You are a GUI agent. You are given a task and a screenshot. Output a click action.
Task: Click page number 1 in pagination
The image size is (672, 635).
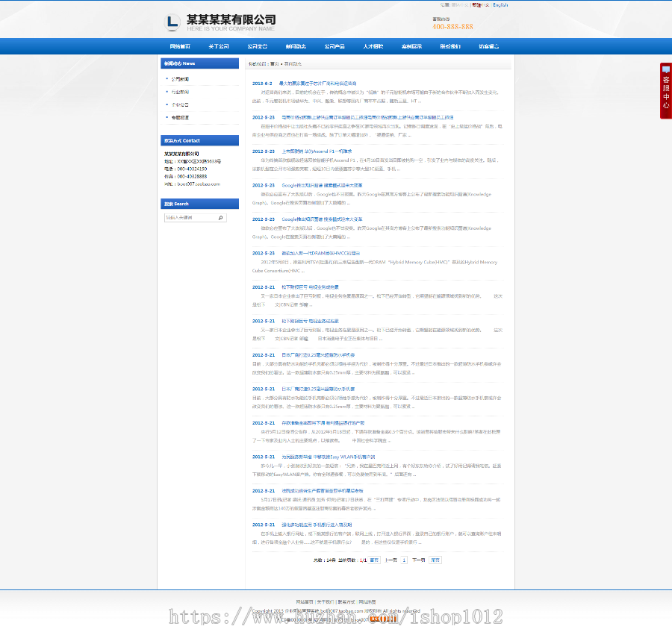click(x=404, y=560)
